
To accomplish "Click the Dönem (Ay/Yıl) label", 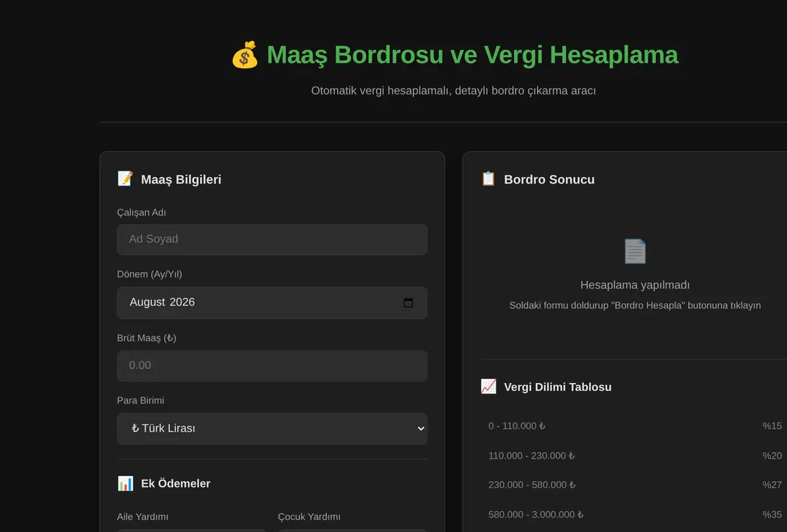I will [150, 274].
